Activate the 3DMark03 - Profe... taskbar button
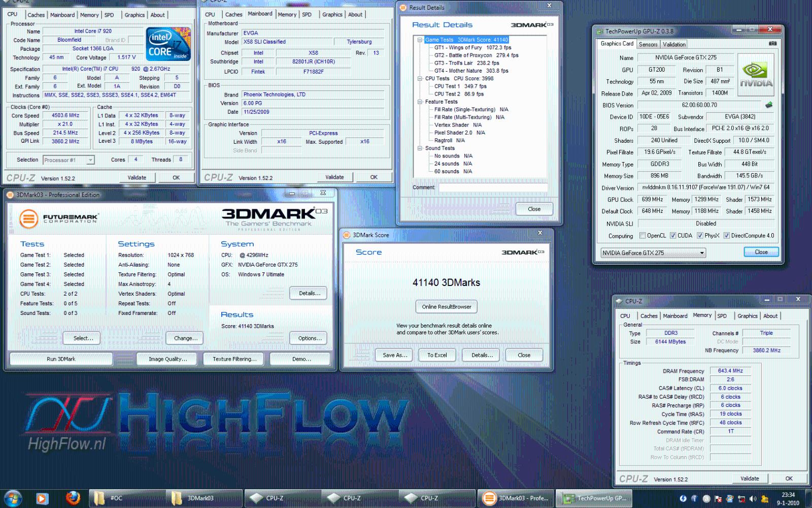This screenshot has width=812, height=508. (x=516, y=498)
